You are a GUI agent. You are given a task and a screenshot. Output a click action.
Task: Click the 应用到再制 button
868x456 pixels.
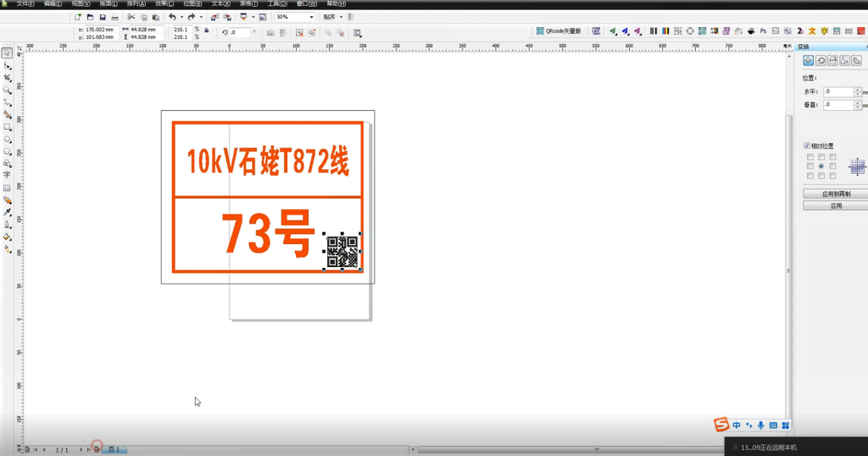point(835,194)
